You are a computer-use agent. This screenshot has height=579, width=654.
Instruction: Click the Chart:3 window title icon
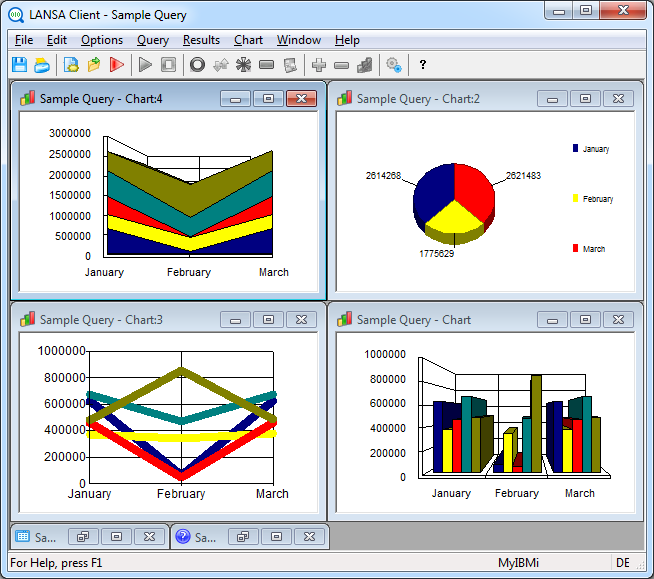[28, 320]
